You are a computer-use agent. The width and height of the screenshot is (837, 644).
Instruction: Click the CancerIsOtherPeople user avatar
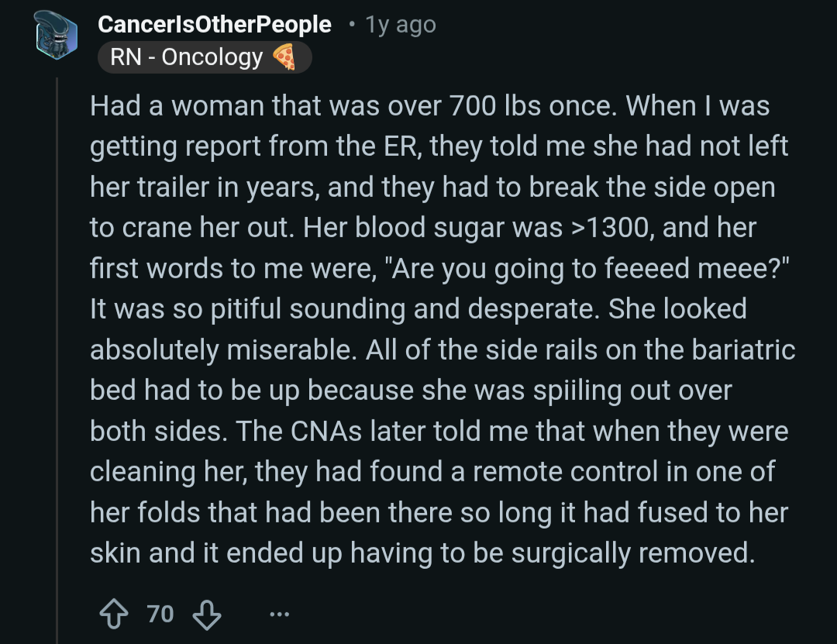(x=57, y=33)
